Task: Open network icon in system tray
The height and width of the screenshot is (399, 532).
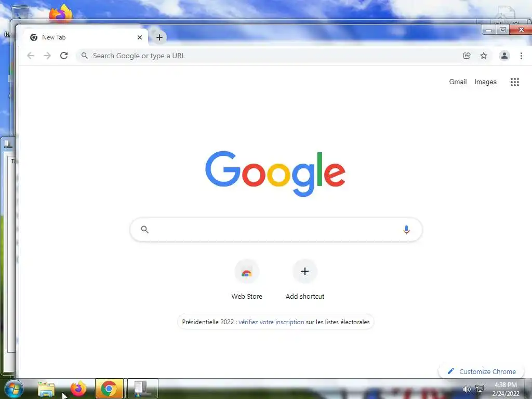Action: (480, 389)
